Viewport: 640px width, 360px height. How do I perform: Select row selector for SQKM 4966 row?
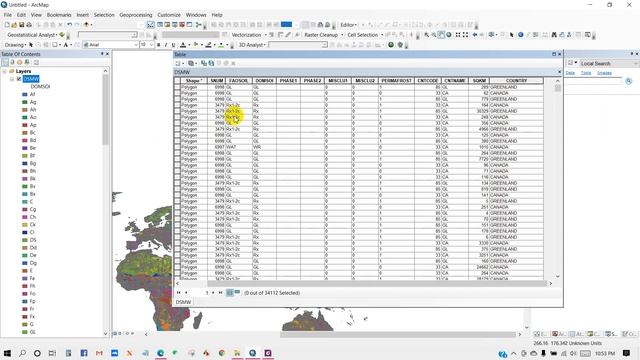[x=177, y=129]
